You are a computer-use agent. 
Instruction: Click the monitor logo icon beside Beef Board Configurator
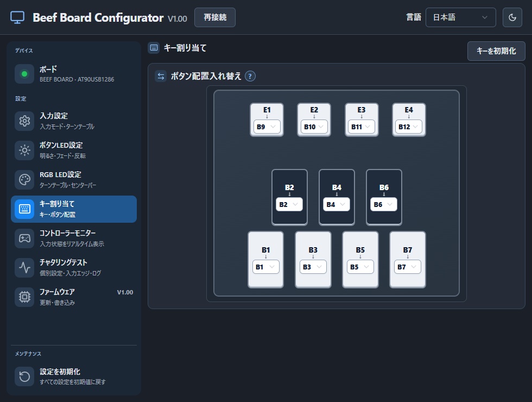[x=17, y=17]
